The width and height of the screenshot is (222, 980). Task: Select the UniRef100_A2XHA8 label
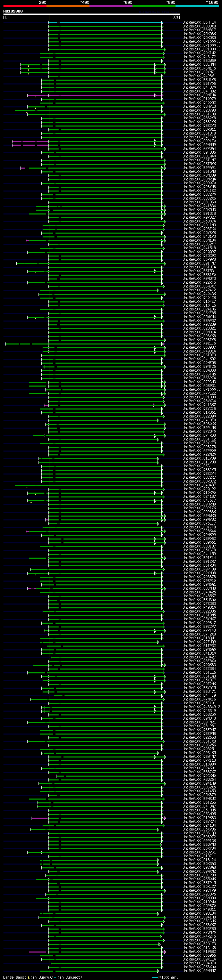click(199, 573)
